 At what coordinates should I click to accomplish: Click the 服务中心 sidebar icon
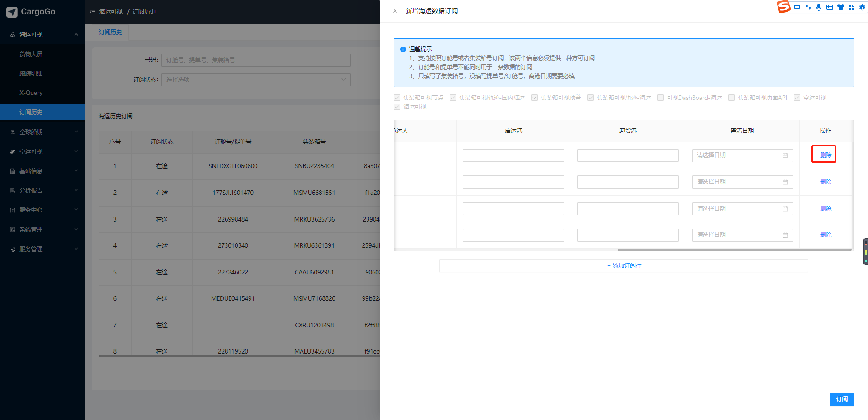tap(13, 210)
